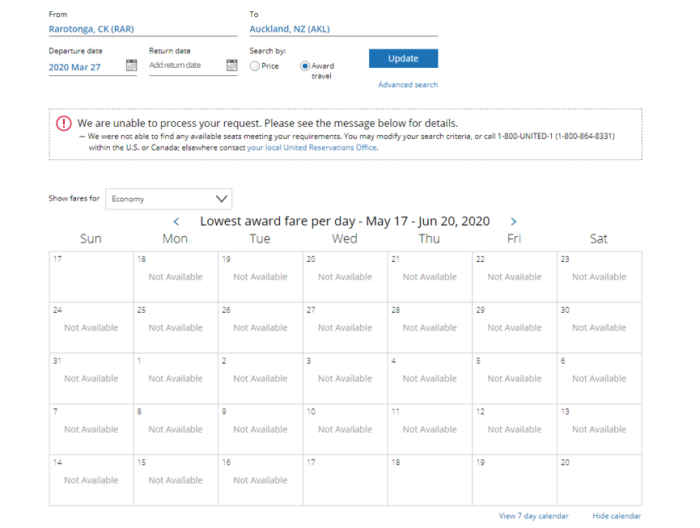The image size is (700, 528).
Task: Select the Award travel radio button
Action: (x=305, y=66)
